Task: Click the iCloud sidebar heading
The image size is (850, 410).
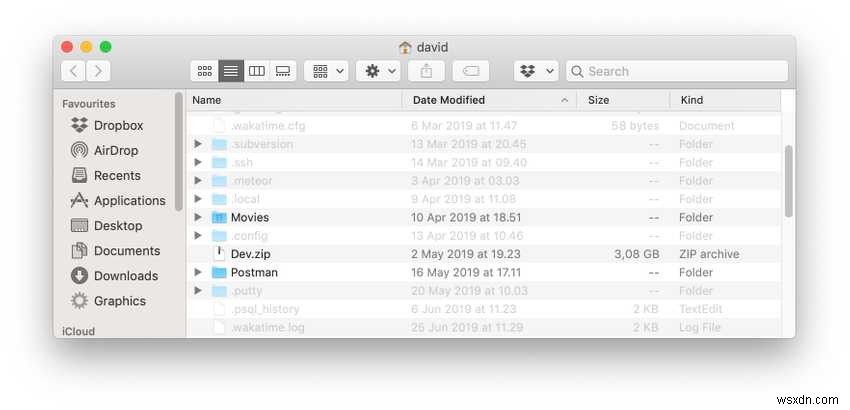Action: click(79, 331)
